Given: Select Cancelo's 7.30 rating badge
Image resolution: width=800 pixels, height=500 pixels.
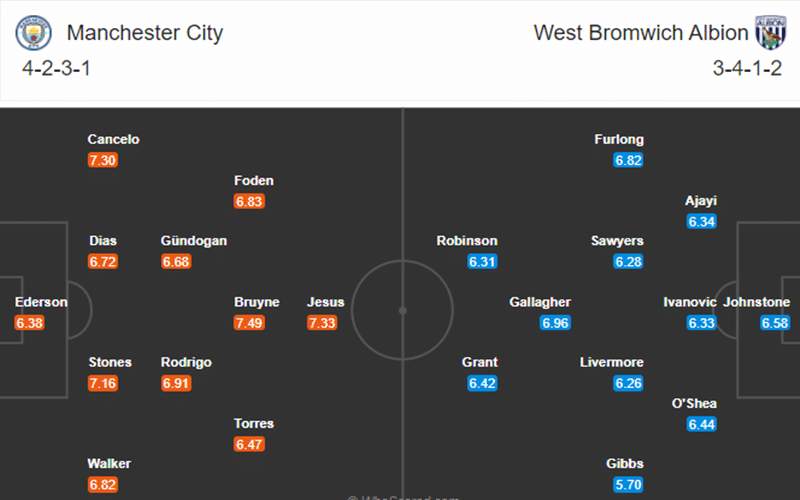Looking at the screenshot, I should (103, 160).
